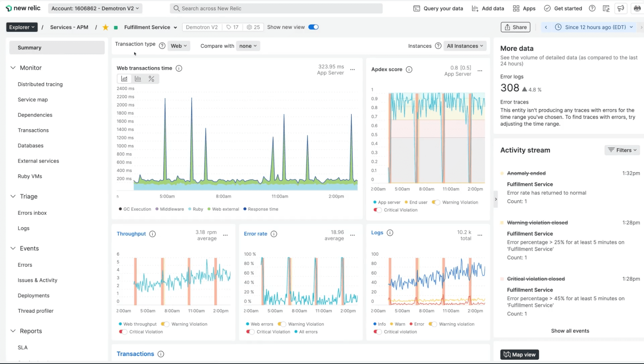This screenshot has width=644, height=364.
Task: Open Web transactions time more-options menu
Action: (352, 69)
